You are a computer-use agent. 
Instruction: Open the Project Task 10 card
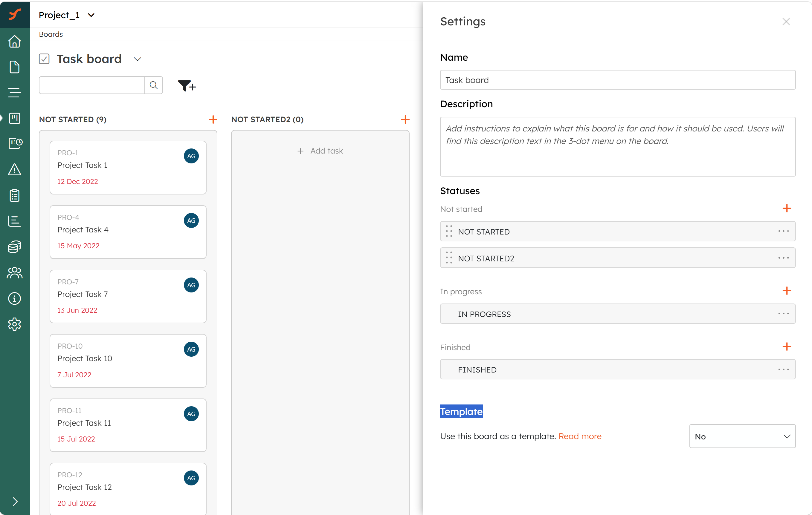[128, 361]
